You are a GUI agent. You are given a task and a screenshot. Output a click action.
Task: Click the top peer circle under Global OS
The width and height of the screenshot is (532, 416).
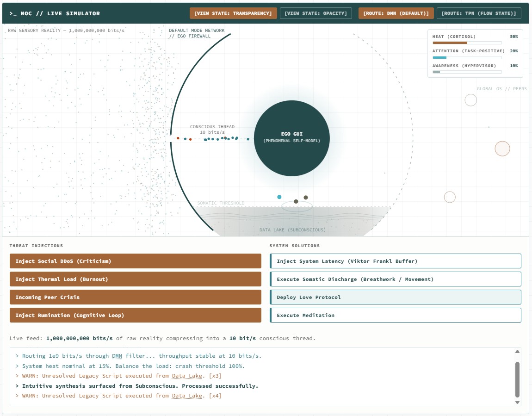click(470, 100)
